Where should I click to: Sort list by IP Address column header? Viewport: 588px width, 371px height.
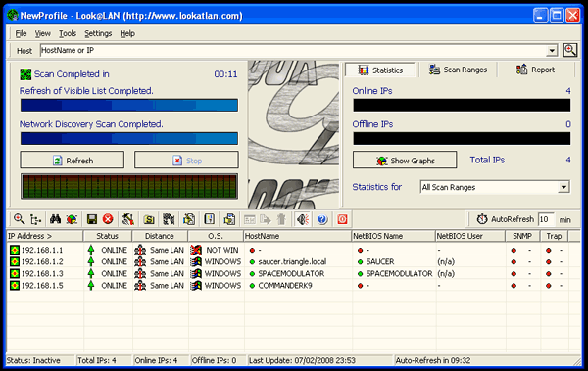(45, 236)
